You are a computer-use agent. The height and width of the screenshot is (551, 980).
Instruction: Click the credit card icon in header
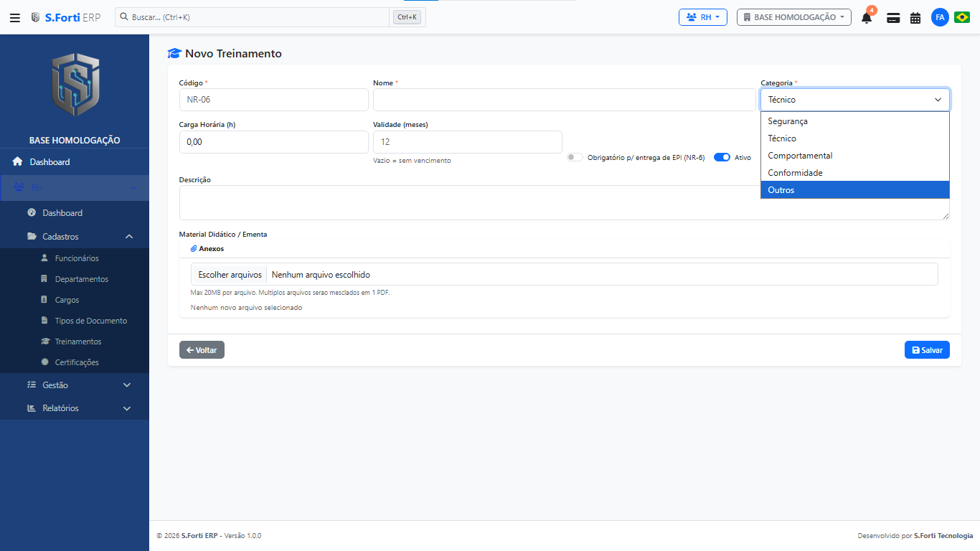[893, 18]
